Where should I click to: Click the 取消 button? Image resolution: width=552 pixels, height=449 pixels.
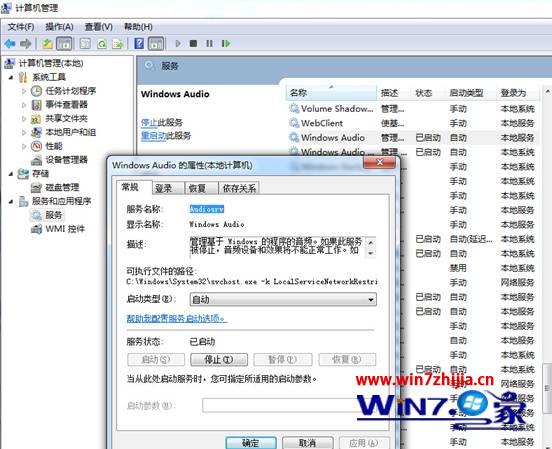coord(307,443)
